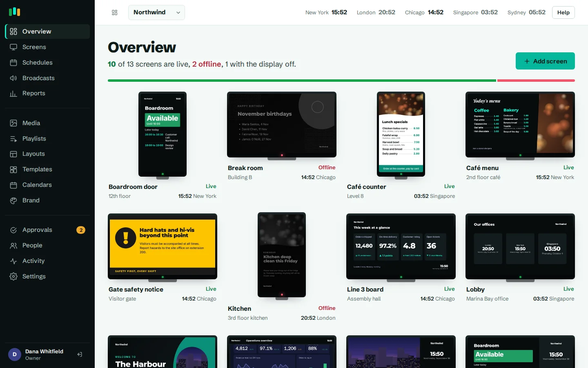Open Reports in the sidebar
The height and width of the screenshot is (368, 588).
tap(47, 93)
